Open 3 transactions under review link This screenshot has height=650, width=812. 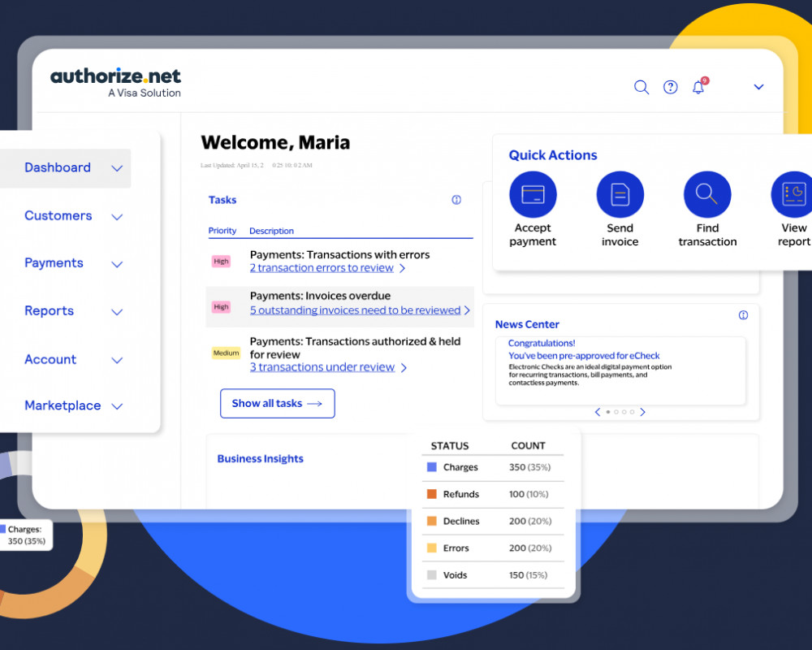[x=322, y=367]
